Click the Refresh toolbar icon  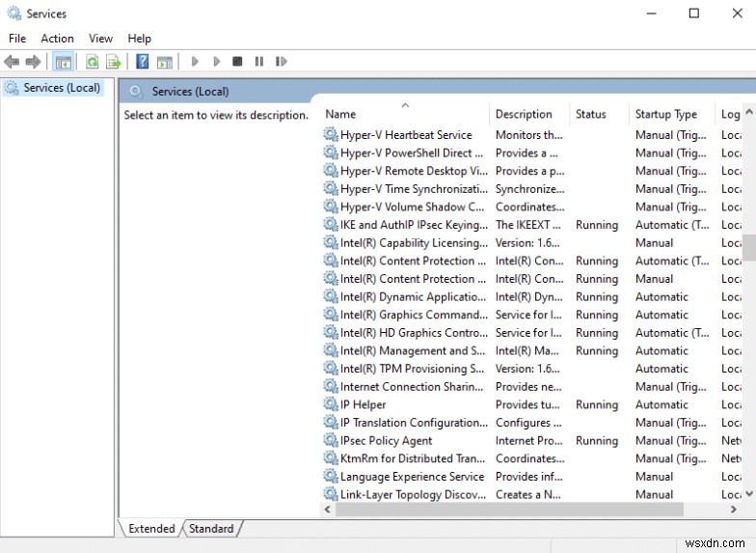pos(92,62)
